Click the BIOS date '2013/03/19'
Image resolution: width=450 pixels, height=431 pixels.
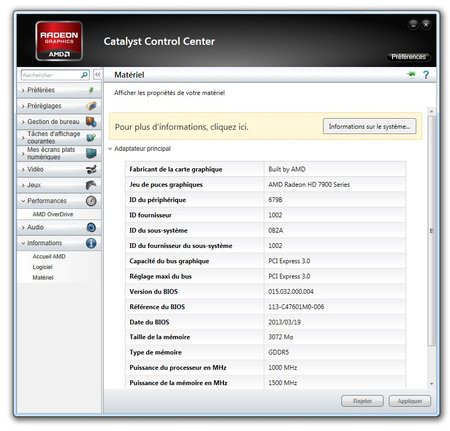(x=284, y=322)
